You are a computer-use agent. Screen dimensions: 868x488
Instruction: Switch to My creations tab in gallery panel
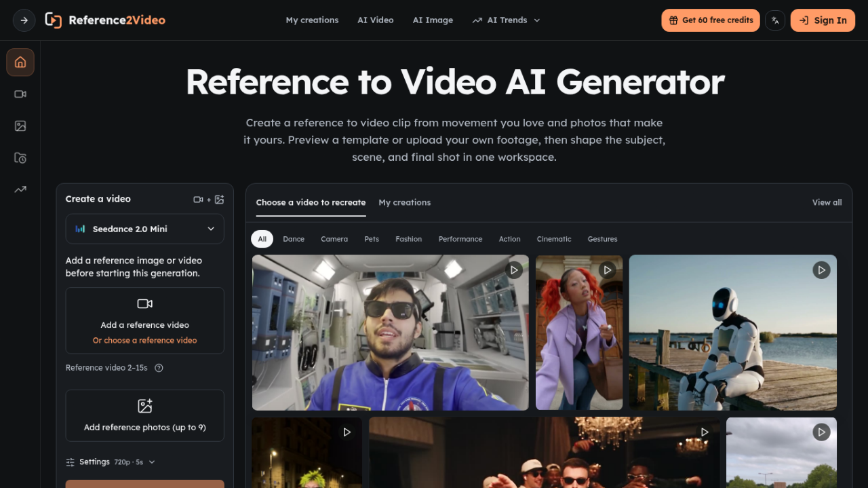coord(405,202)
